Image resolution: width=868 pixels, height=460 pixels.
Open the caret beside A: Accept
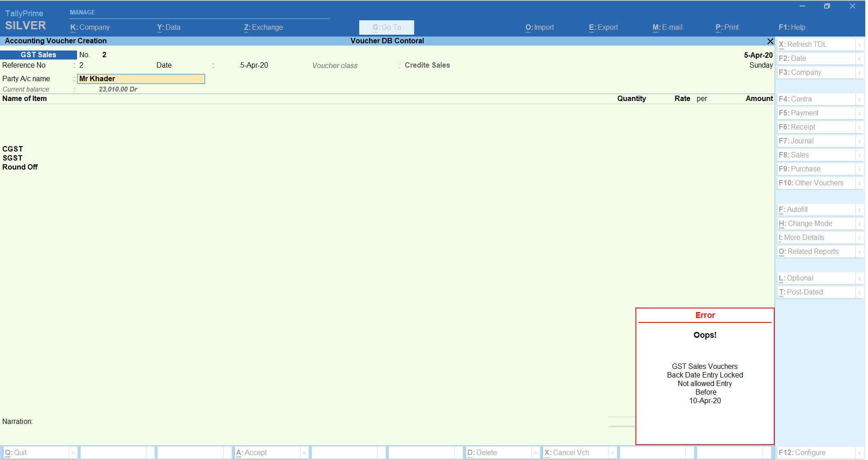coord(304,453)
